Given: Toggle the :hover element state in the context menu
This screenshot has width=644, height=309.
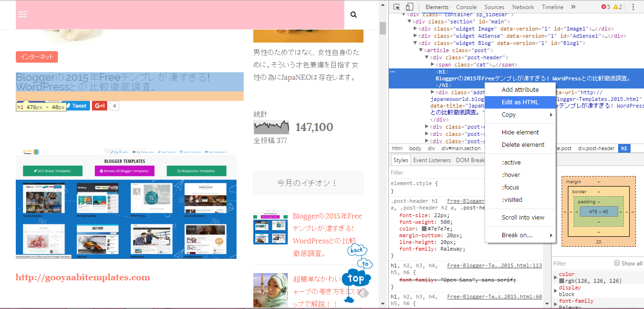Looking at the screenshot, I should pos(511,175).
